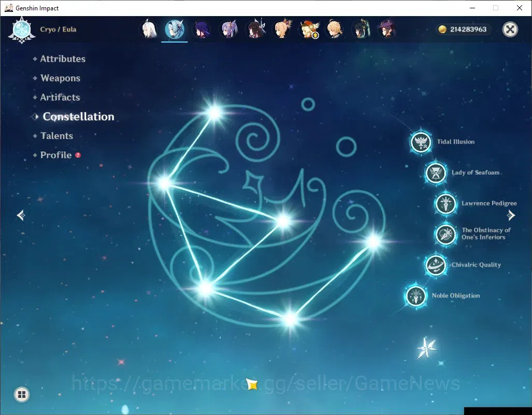Image resolution: width=532 pixels, height=415 pixels.
Task: Open the Attributes menu
Action: (63, 59)
